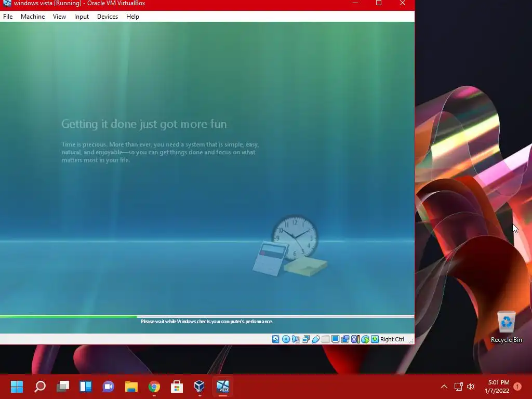Open the File menu in VirtualBox

click(8, 16)
